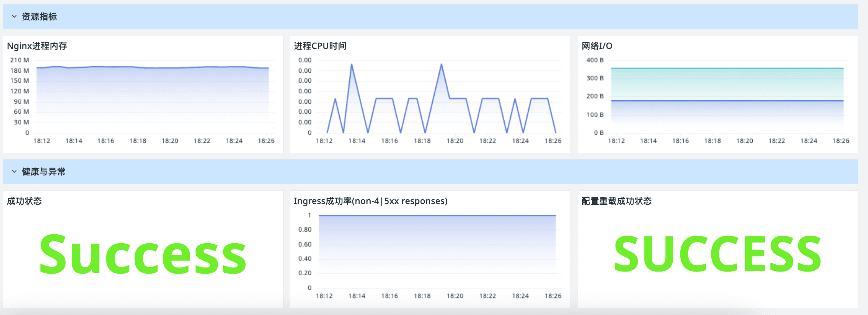
Task: Click the 健康与异常 section header text
Action: tap(44, 172)
